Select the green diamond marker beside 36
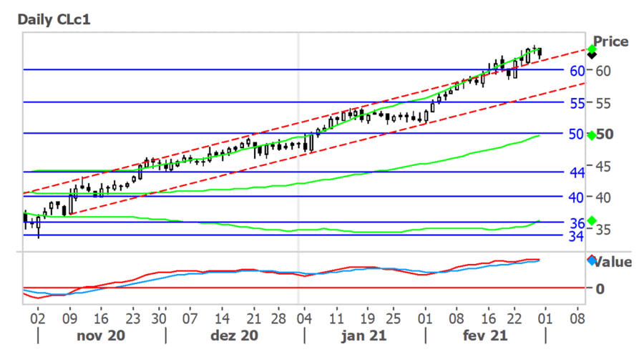The image size is (644, 362). (x=591, y=220)
